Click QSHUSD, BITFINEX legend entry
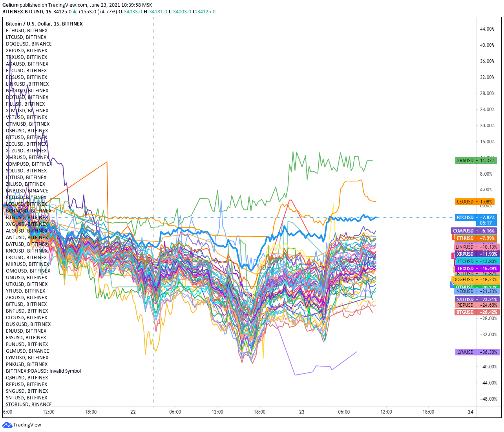Viewport: 504px width, 432px height. pyautogui.click(x=27, y=377)
